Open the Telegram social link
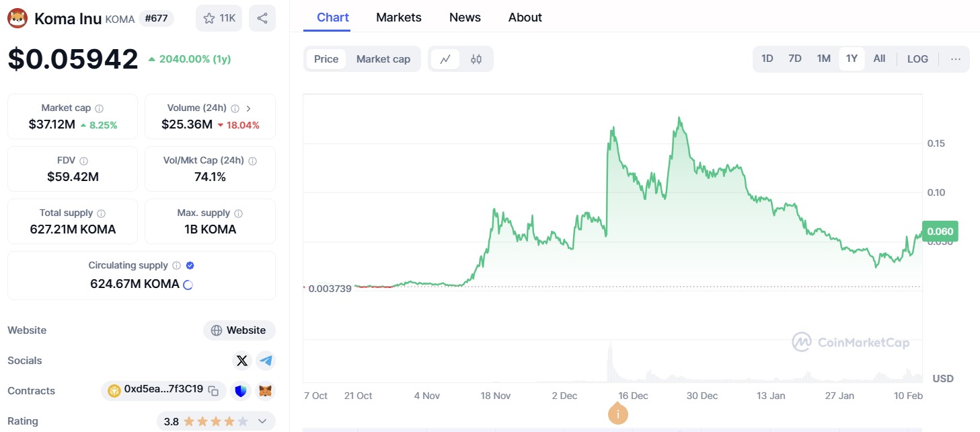 pyautogui.click(x=266, y=361)
